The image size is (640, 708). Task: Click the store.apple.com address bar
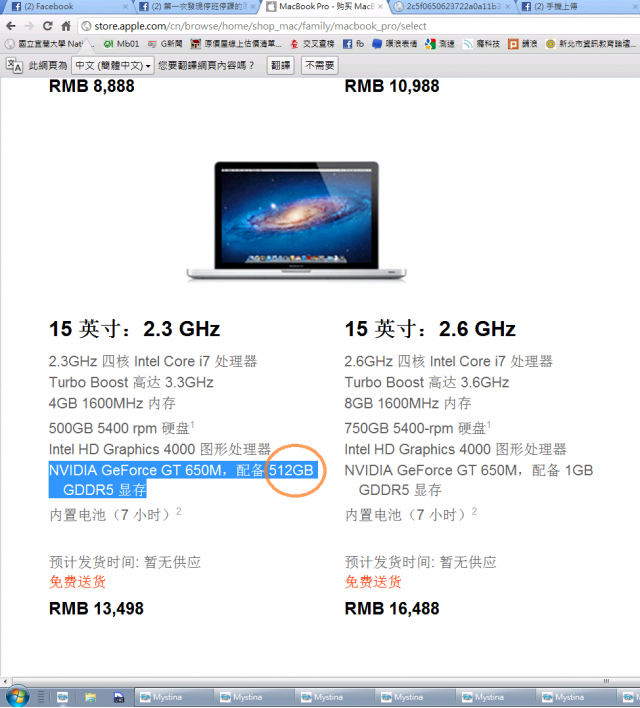(x=359, y=26)
